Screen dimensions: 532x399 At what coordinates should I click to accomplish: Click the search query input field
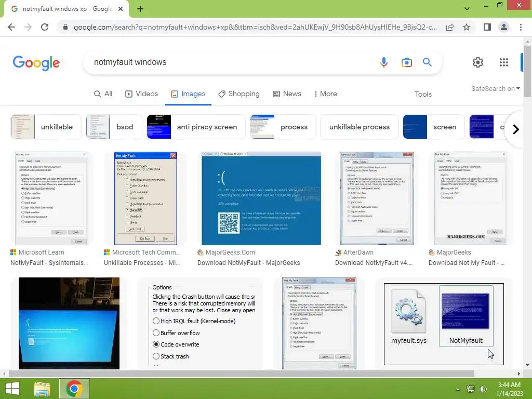click(x=231, y=62)
